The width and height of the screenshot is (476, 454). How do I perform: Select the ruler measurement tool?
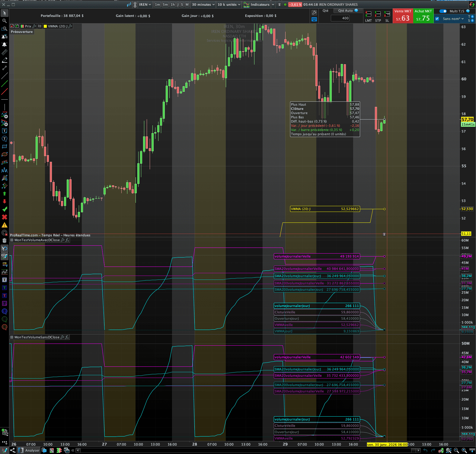pos(5,52)
